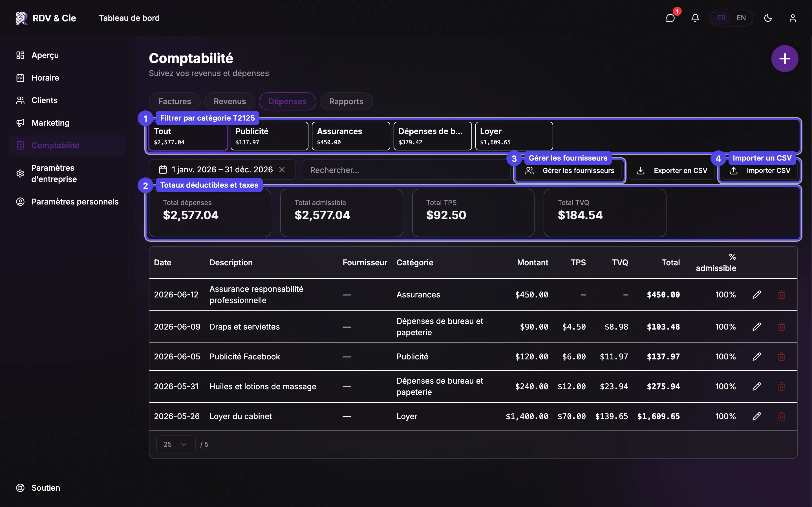The image size is (812, 507).
Task: Switch language to FR
Action: (x=721, y=18)
